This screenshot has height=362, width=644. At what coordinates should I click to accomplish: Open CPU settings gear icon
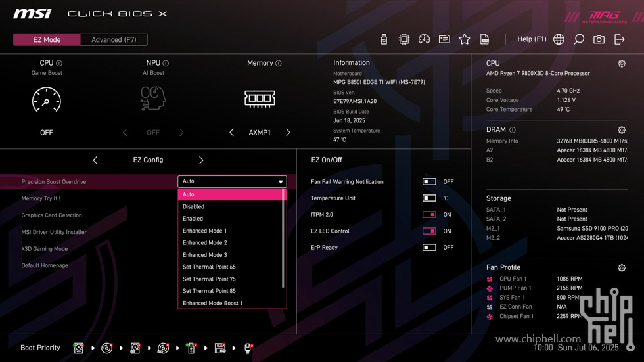(x=622, y=64)
